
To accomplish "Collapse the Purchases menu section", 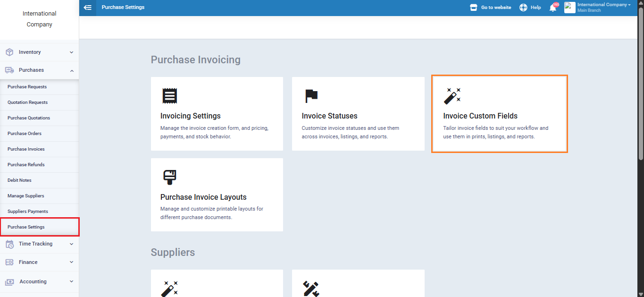I will 40,70.
